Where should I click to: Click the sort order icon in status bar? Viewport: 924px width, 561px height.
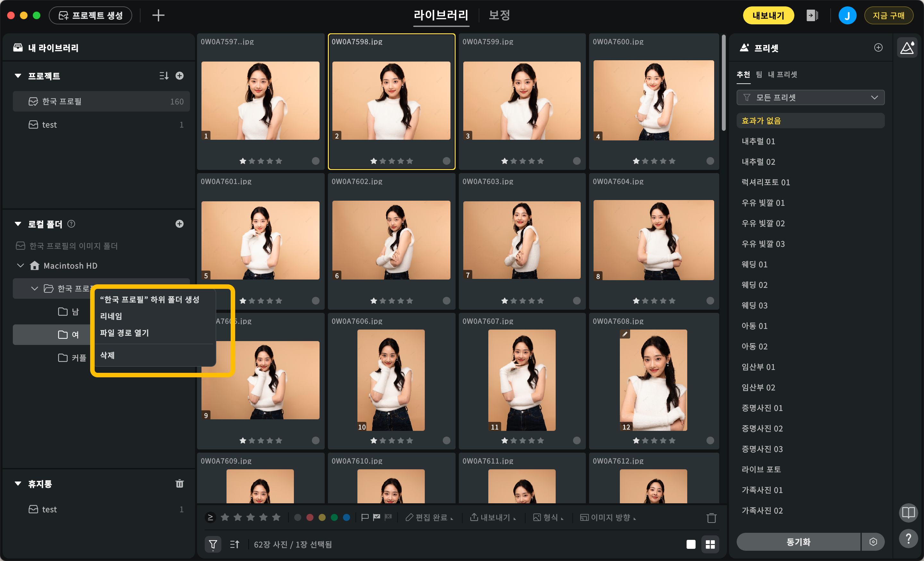(x=235, y=544)
